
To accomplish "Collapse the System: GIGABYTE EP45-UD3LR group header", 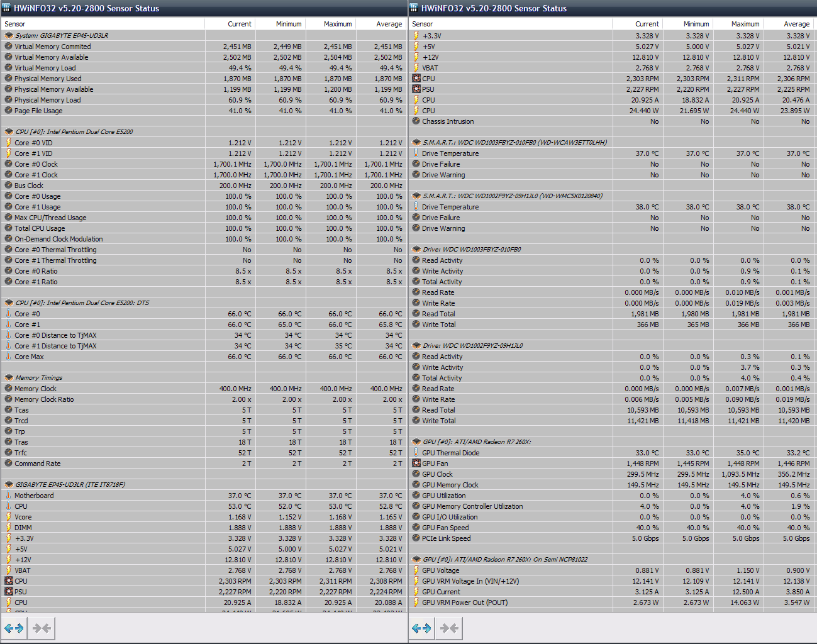I will click(x=9, y=36).
